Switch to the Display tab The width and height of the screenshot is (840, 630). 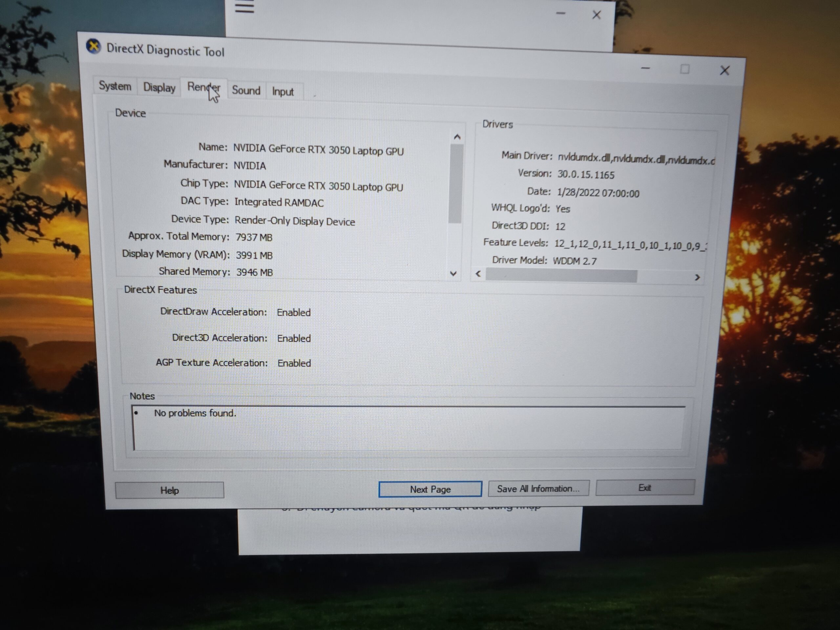click(159, 88)
